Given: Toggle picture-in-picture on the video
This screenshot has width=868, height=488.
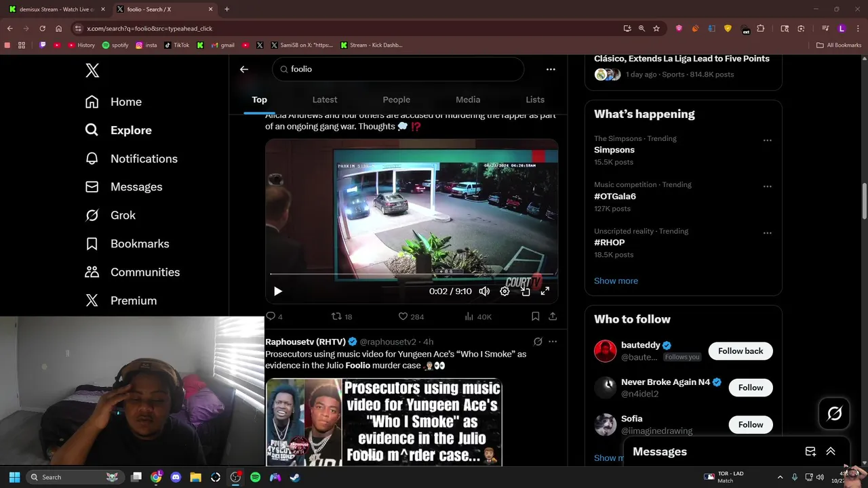Looking at the screenshot, I should click(x=526, y=291).
